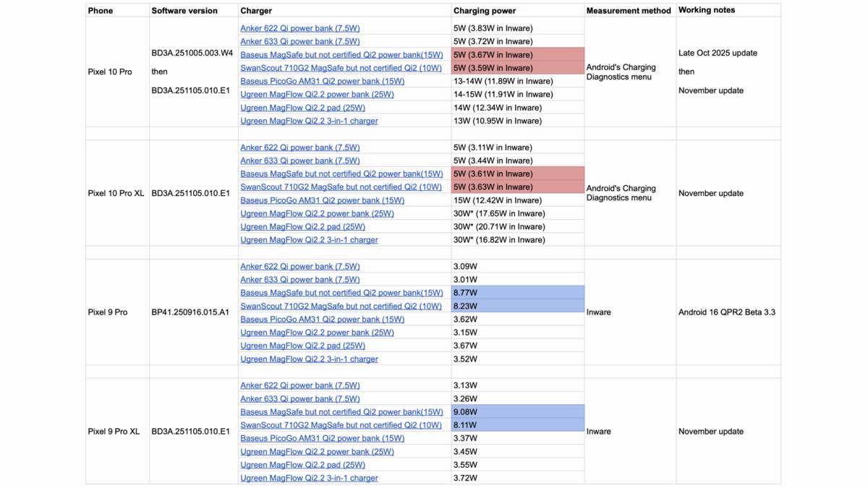The height and width of the screenshot is (488, 868).
Task: Select the Pixel 9 Pro XL phone cell
Action: 114,432
